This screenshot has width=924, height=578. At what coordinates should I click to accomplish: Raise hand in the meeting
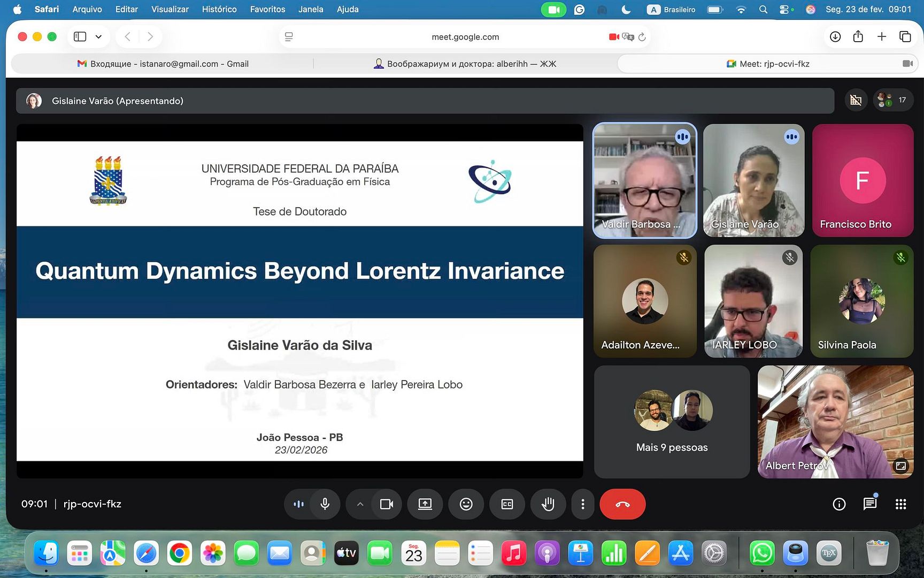548,504
